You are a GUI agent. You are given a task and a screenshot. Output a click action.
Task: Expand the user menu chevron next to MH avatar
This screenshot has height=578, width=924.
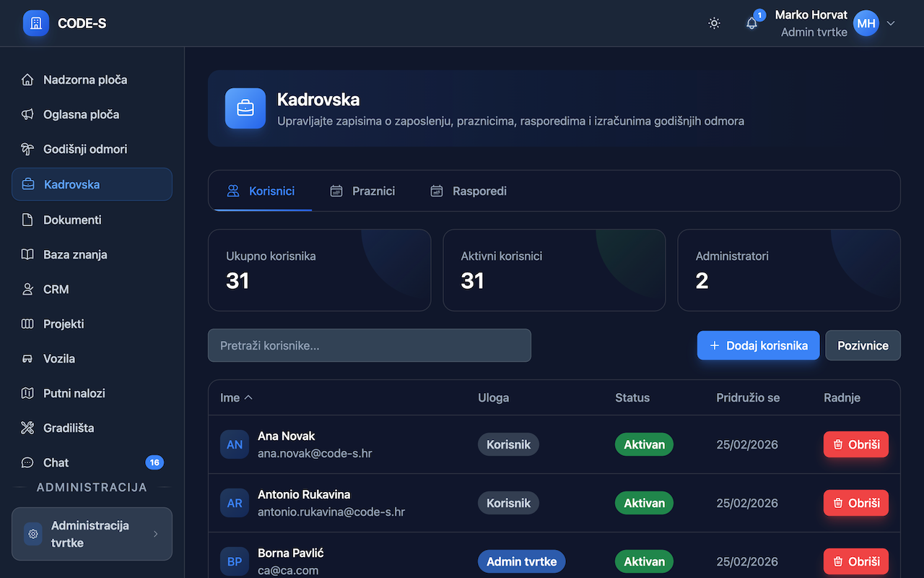tap(892, 23)
